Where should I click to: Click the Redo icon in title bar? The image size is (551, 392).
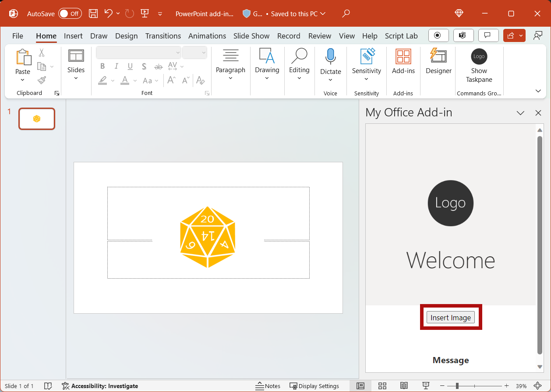[130, 14]
